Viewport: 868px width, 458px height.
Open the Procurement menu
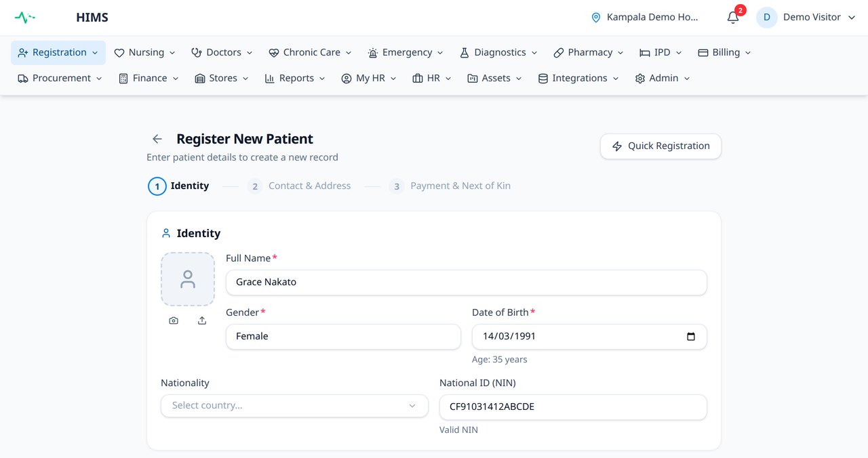pos(60,79)
